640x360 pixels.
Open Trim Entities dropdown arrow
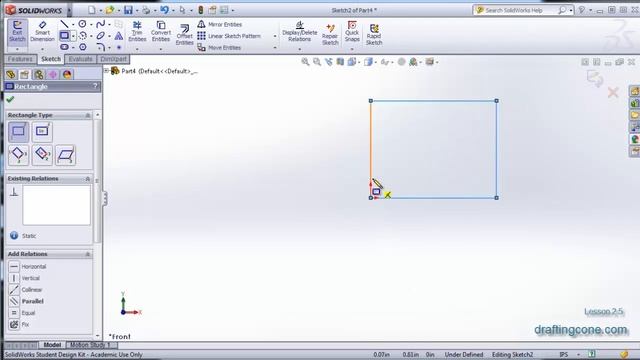click(137, 49)
